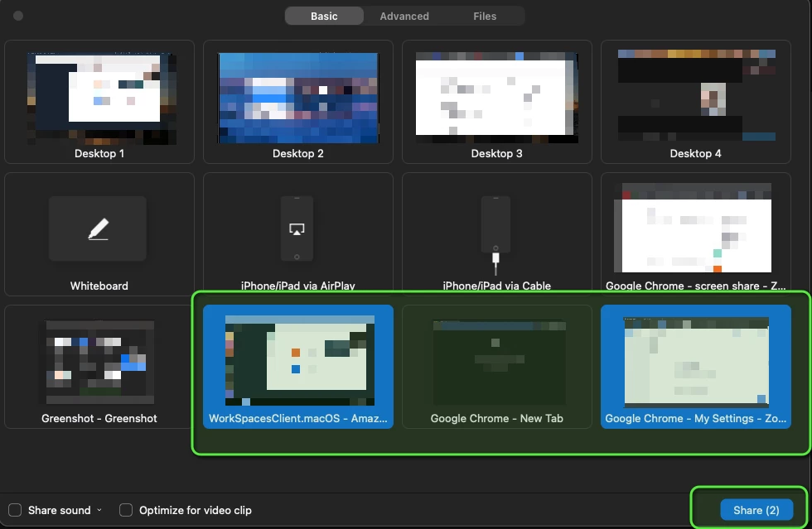Expand the Share sound options arrow
The image size is (812, 529).
point(99,510)
